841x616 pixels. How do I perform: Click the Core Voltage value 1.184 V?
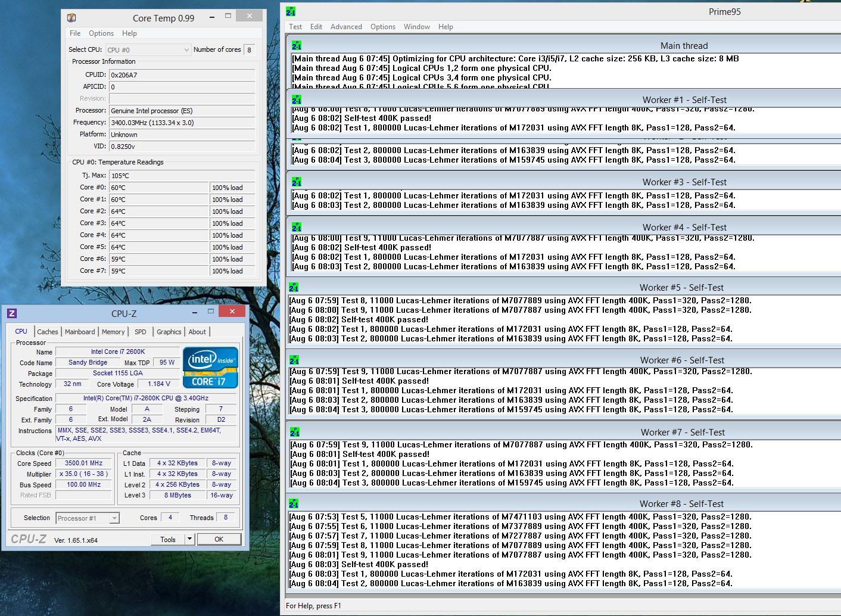(x=159, y=384)
